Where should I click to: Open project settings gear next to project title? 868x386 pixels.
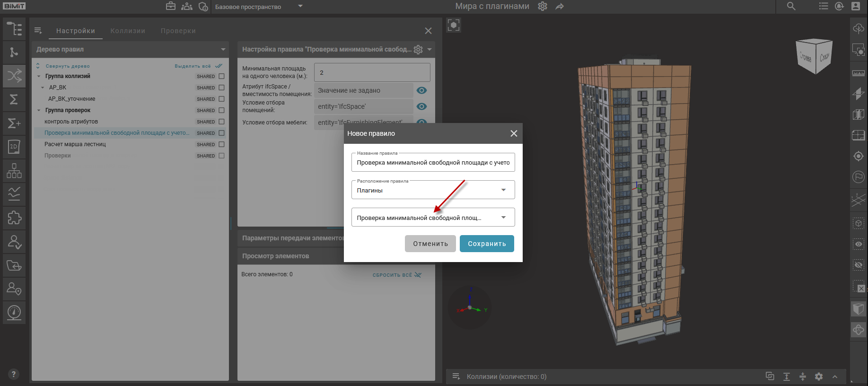543,7
